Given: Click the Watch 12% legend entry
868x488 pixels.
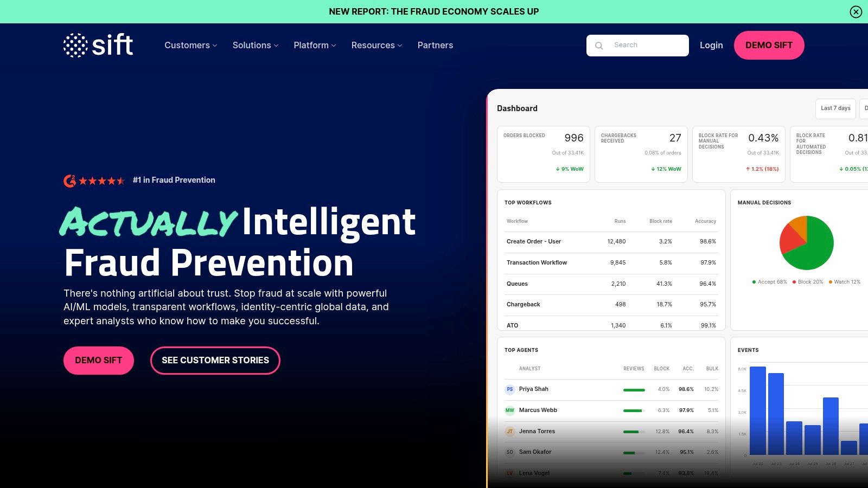Looking at the screenshot, I should (x=845, y=282).
